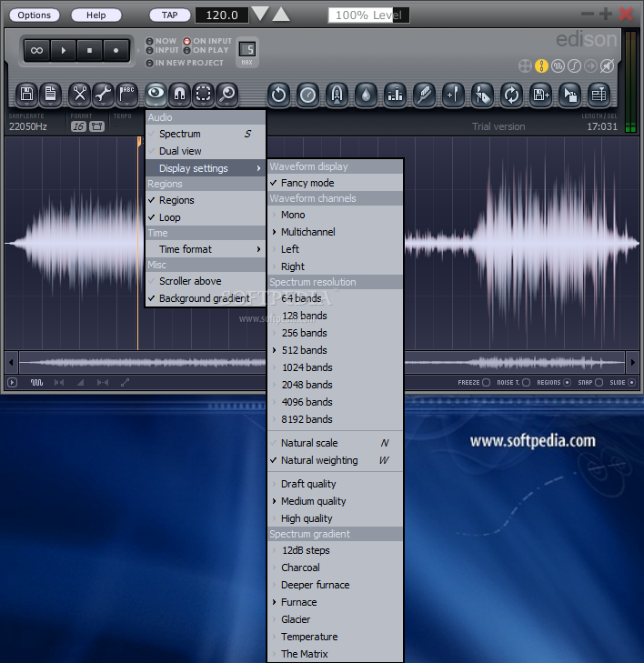Expand the Display settings submenu
Viewport: 644px width, 663px height.
click(x=206, y=168)
